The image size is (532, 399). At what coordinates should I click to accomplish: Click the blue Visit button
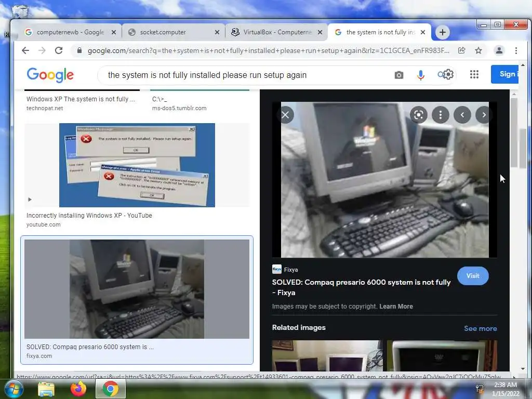pyautogui.click(x=473, y=276)
